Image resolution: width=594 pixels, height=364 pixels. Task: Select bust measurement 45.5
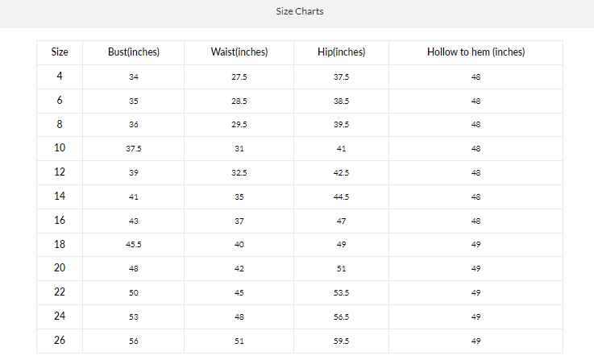pyautogui.click(x=134, y=245)
